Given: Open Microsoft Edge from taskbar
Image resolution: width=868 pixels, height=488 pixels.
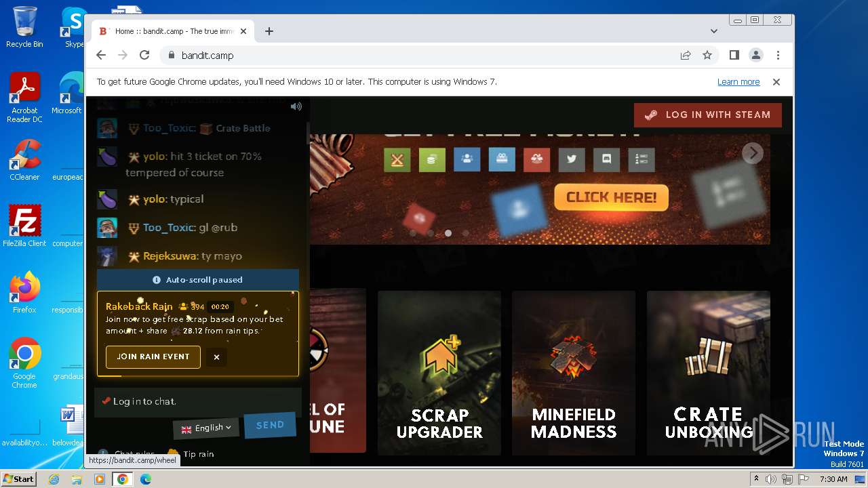Looking at the screenshot, I should click(x=145, y=479).
